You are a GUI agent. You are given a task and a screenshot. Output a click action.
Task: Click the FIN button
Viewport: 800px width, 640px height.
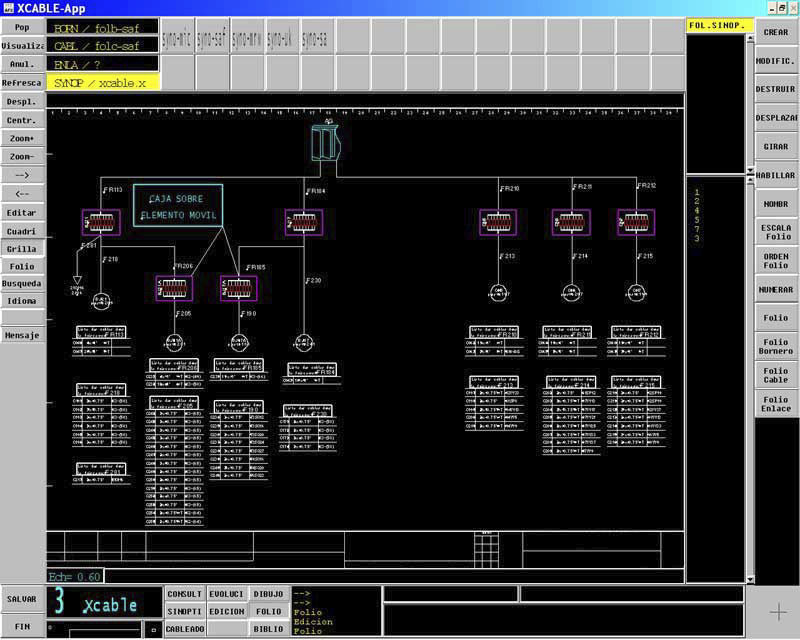coord(22,626)
